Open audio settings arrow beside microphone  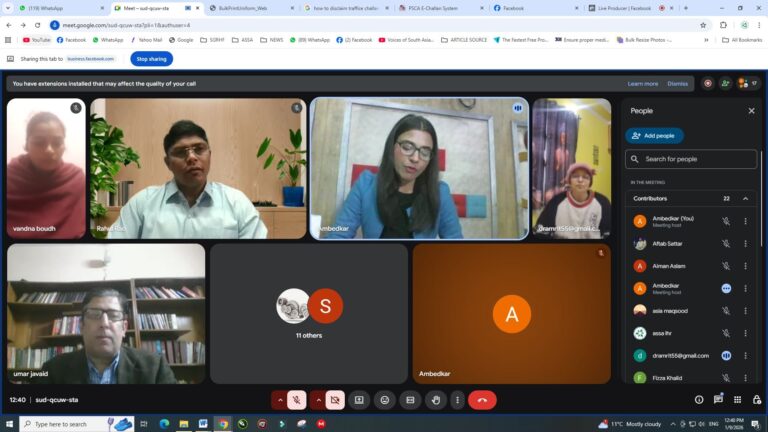[x=280, y=400]
